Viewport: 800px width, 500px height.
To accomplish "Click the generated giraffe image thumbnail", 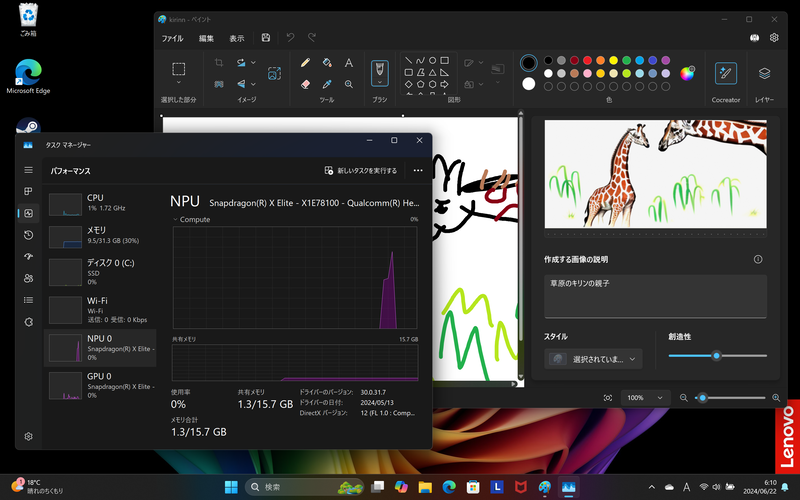I will (x=656, y=174).
